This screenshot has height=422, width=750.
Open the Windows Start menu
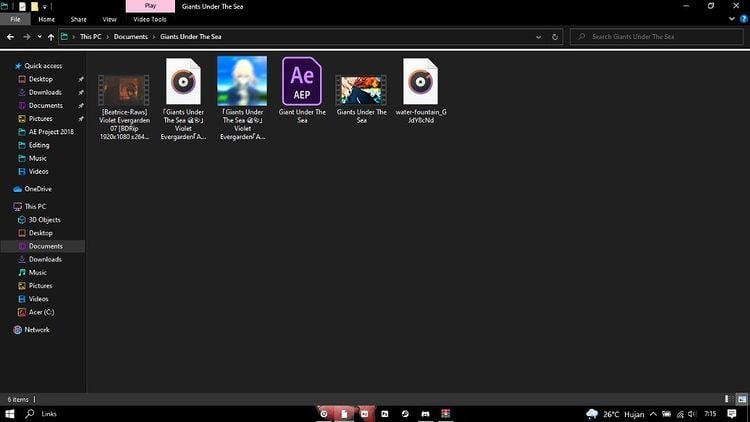(10, 414)
